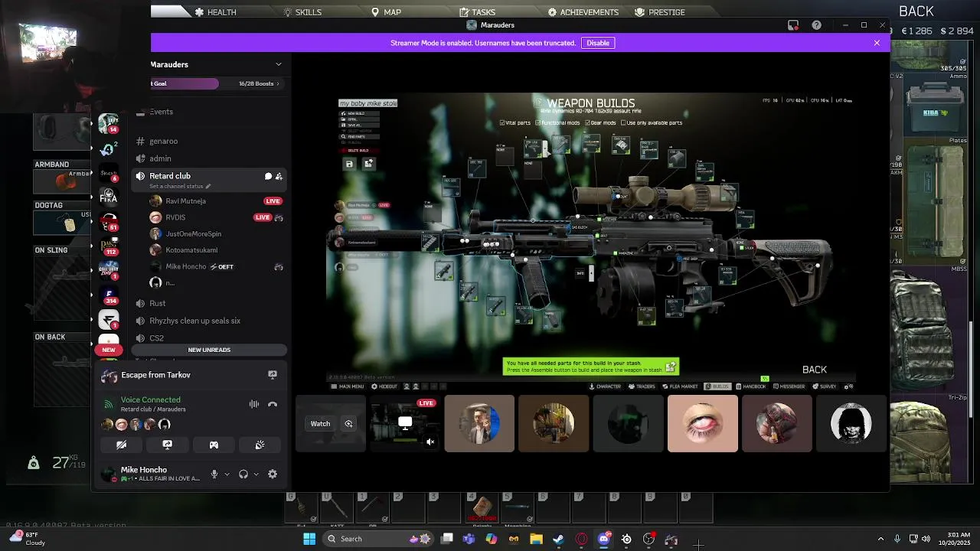Open the FIKA server icon
The width and height of the screenshot is (980, 551).
coord(109,197)
